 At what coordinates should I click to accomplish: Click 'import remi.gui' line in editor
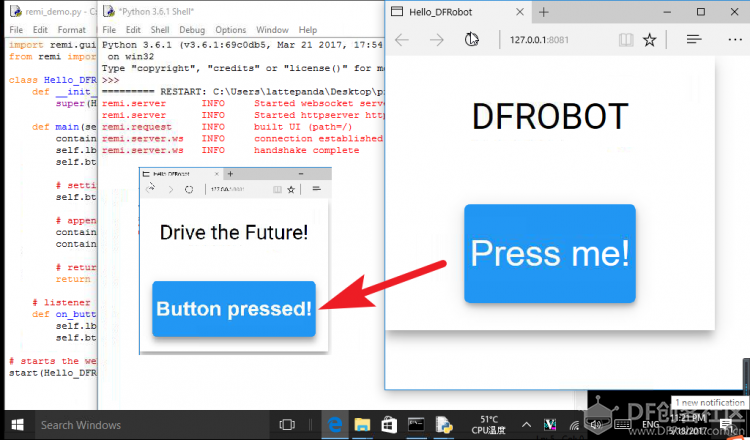click(x=53, y=45)
